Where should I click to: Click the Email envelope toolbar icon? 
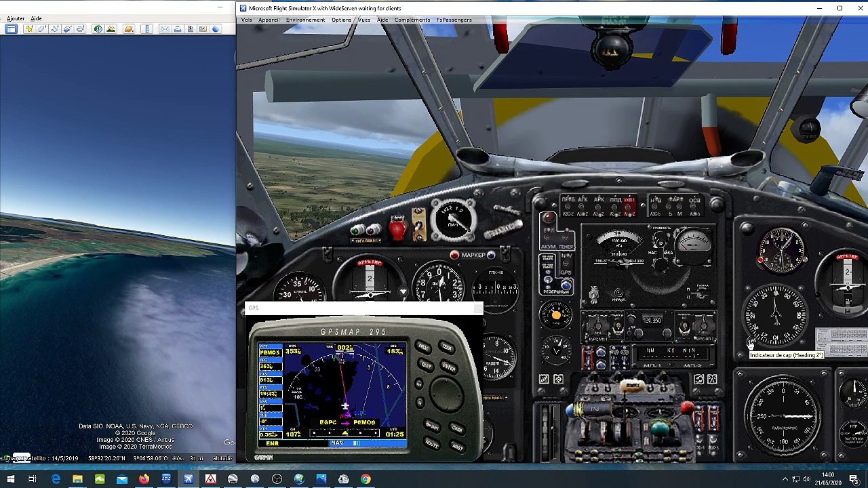(165, 29)
